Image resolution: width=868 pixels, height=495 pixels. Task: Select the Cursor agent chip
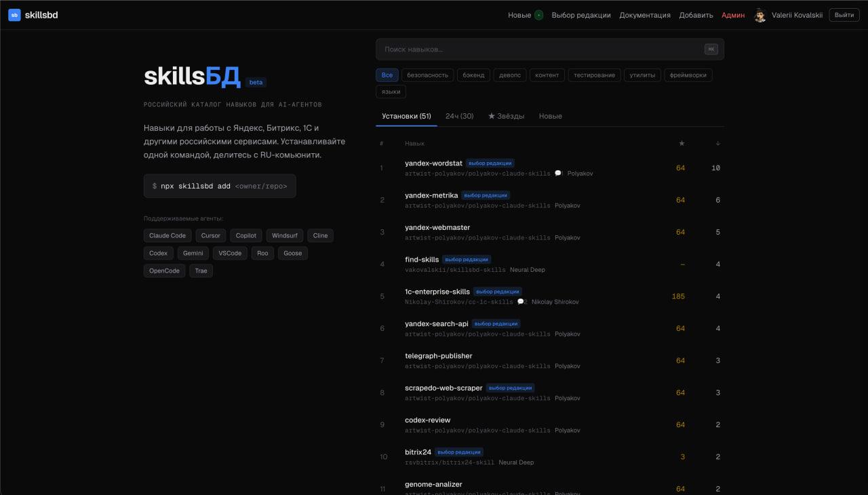click(x=211, y=235)
